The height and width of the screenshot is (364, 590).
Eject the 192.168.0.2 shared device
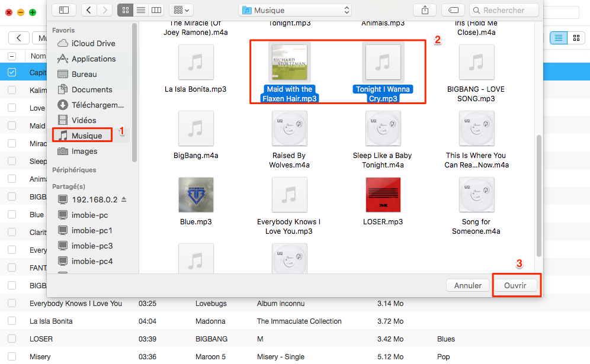(x=124, y=199)
